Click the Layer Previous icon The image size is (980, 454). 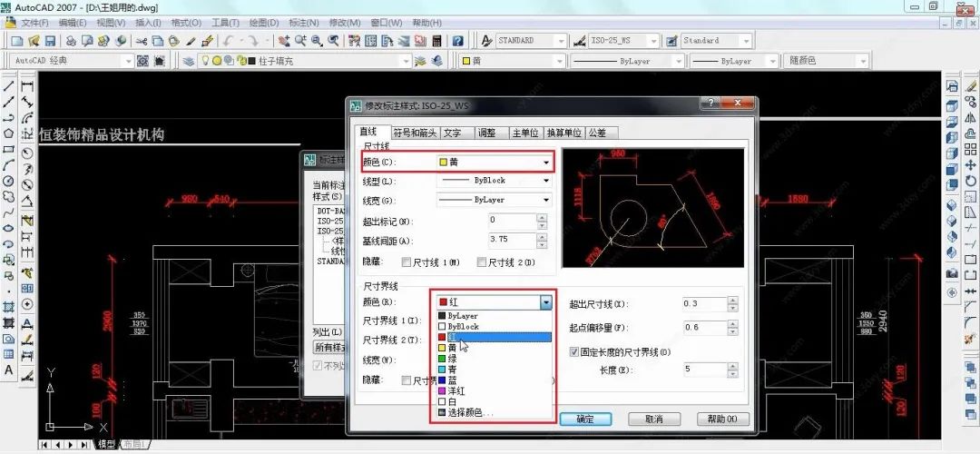436,61
